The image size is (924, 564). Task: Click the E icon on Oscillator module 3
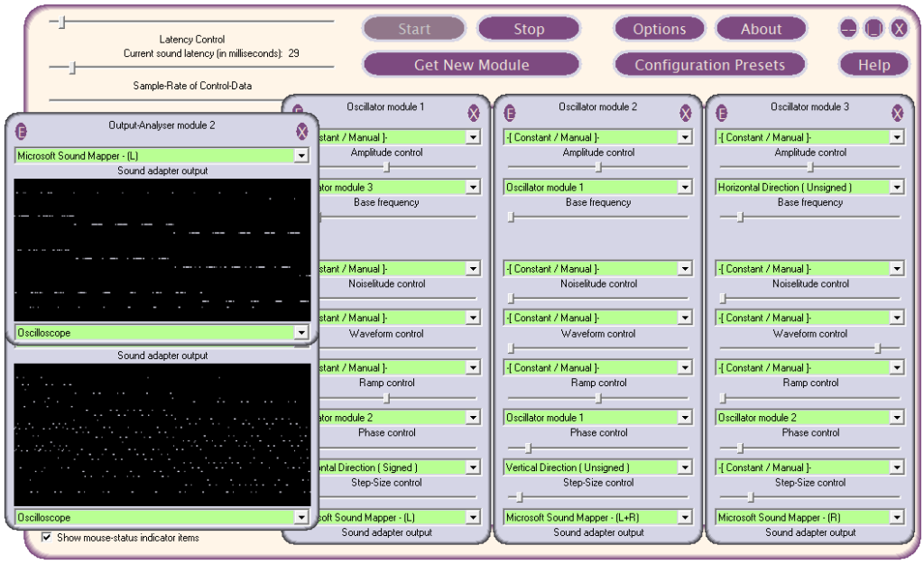(x=721, y=113)
